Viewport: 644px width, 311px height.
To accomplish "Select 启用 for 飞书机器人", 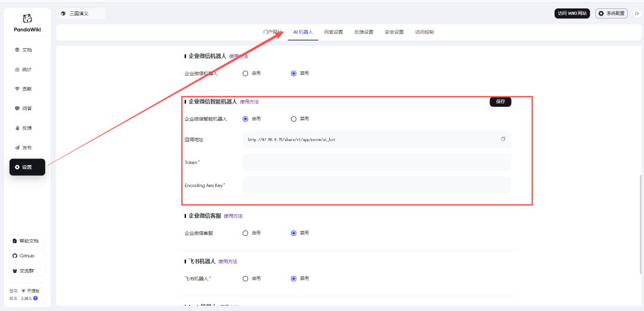I will tap(245, 278).
